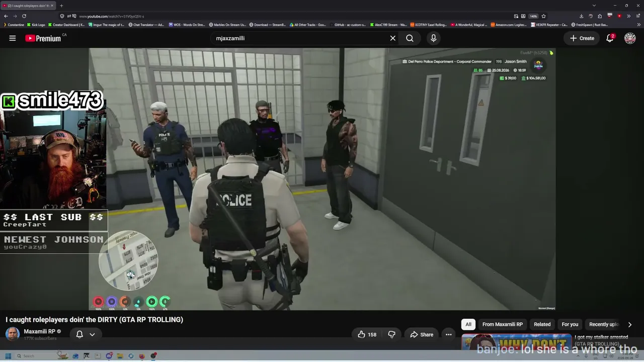Viewport: 644px width, 362px height.
Task: Open the 140% zoom indicator
Action: click(533, 16)
